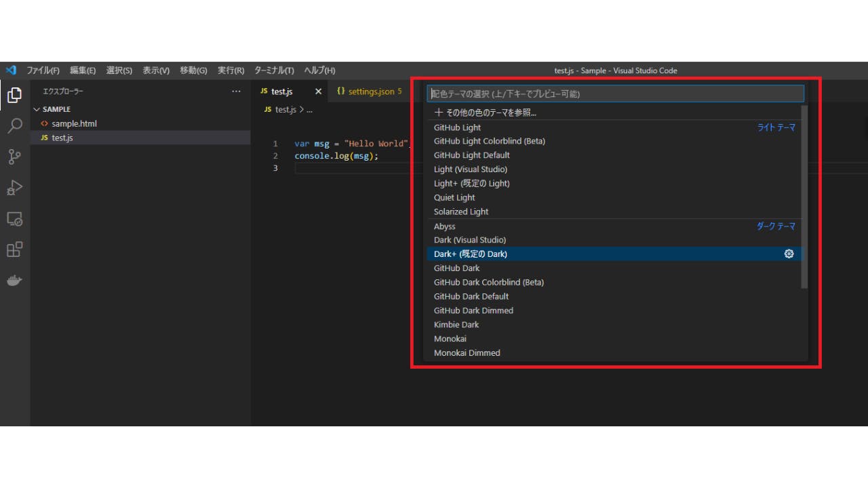The width and height of the screenshot is (868, 488).
Task: Open the 実行(R) menu
Action: pyautogui.click(x=231, y=70)
